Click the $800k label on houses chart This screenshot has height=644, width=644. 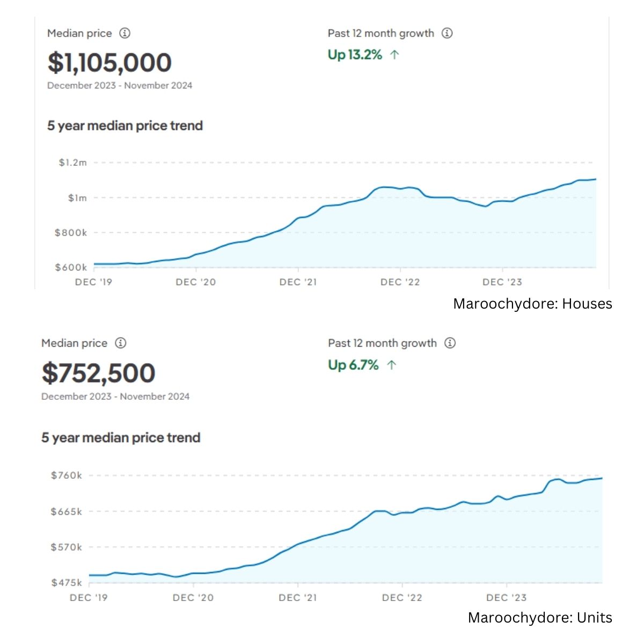pyautogui.click(x=71, y=233)
